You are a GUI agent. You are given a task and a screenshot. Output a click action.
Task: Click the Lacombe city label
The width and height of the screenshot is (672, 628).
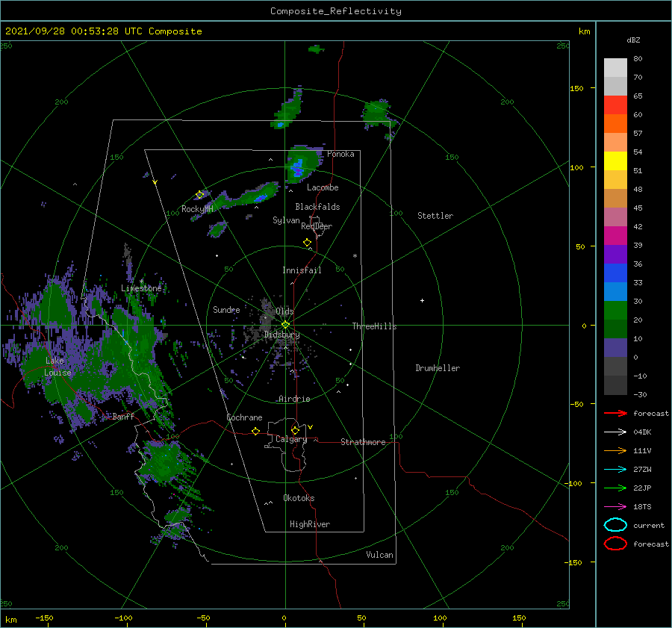click(x=323, y=187)
